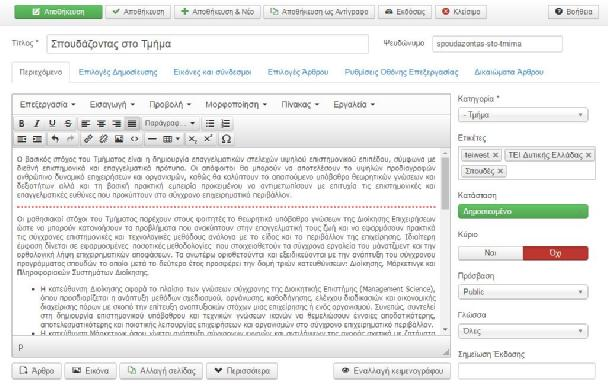Align text center in editor
Screen dimensions: 608x387
pyautogui.click(x=101, y=123)
